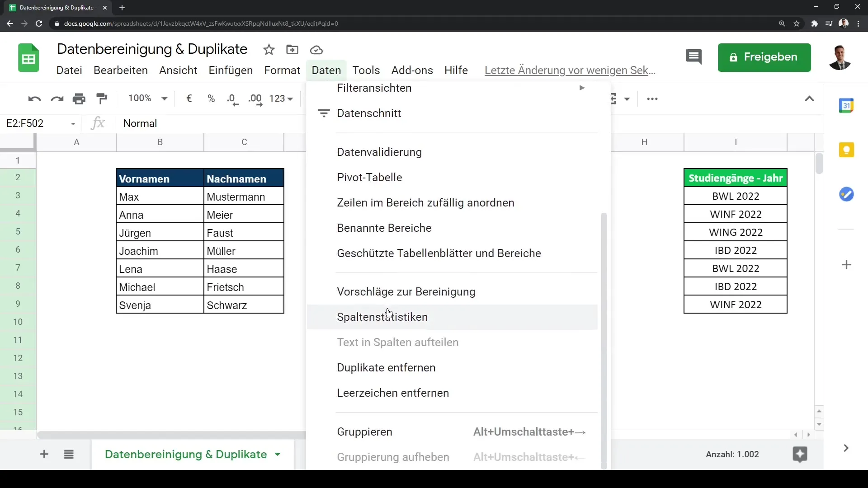
Task: Select the Daten menu tab
Action: pyautogui.click(x=326, y=70)
